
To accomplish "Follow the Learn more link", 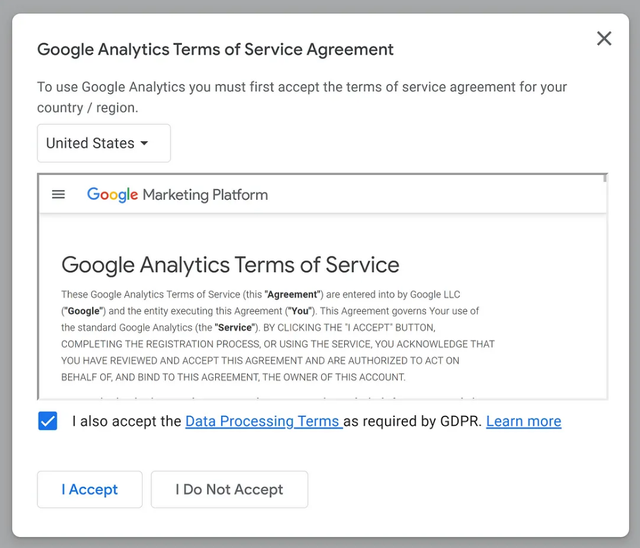I will [523, 421].
